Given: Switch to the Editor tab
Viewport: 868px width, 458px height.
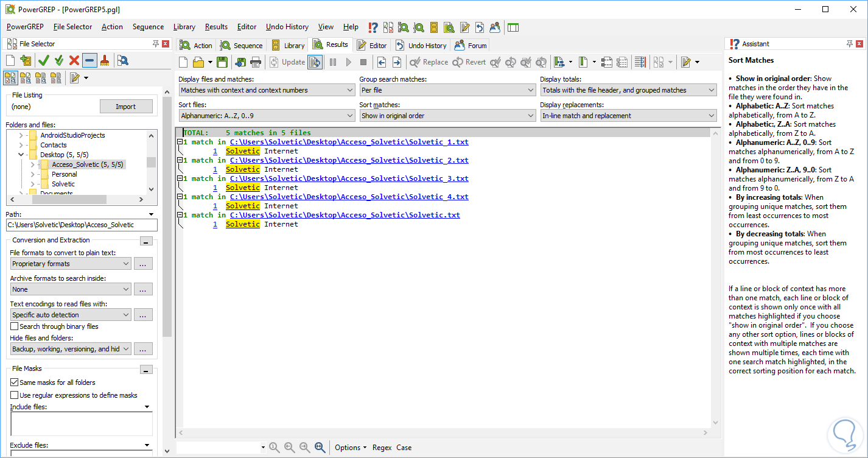Looking at the screenshot, I should coord(372,45).
